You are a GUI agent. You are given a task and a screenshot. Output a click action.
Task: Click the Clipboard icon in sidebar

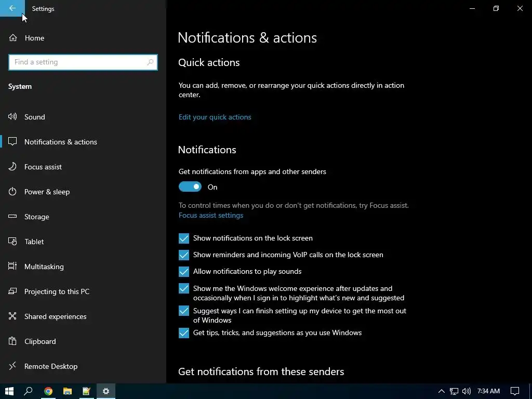coord(12,341)
